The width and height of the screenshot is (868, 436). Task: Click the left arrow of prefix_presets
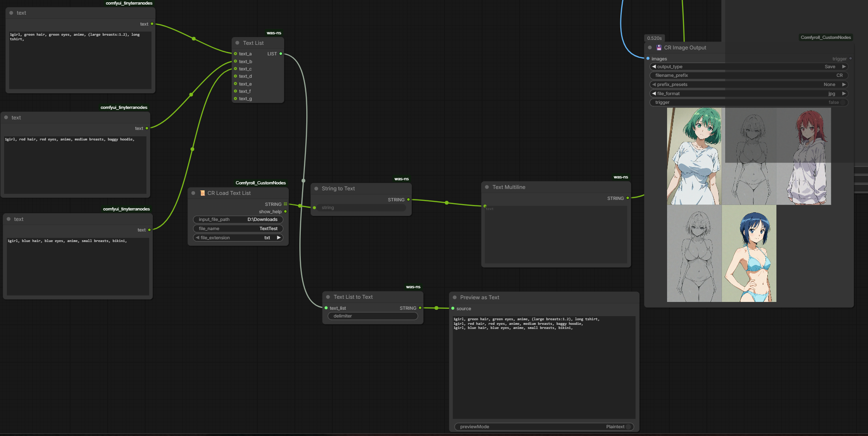(x=654, y=85)
